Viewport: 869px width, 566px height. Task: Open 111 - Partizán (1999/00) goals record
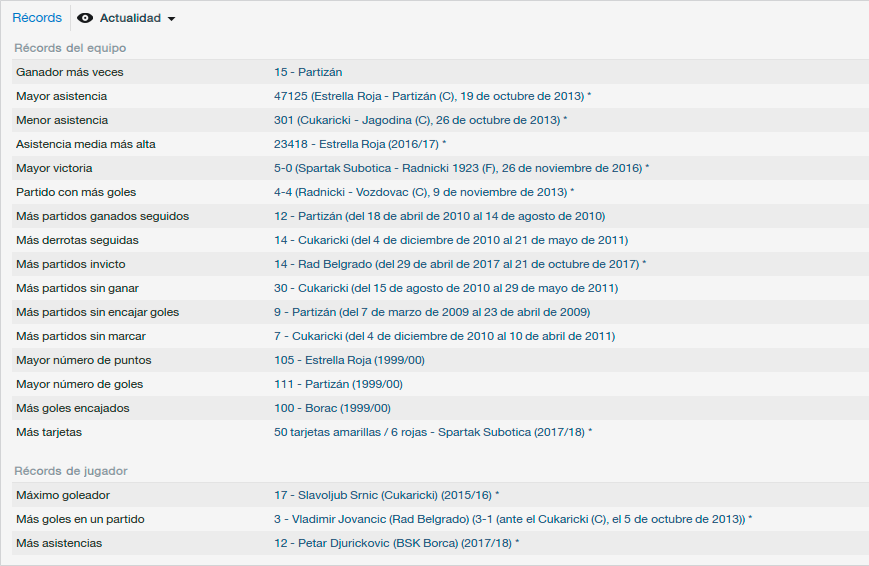click(338, 384)
